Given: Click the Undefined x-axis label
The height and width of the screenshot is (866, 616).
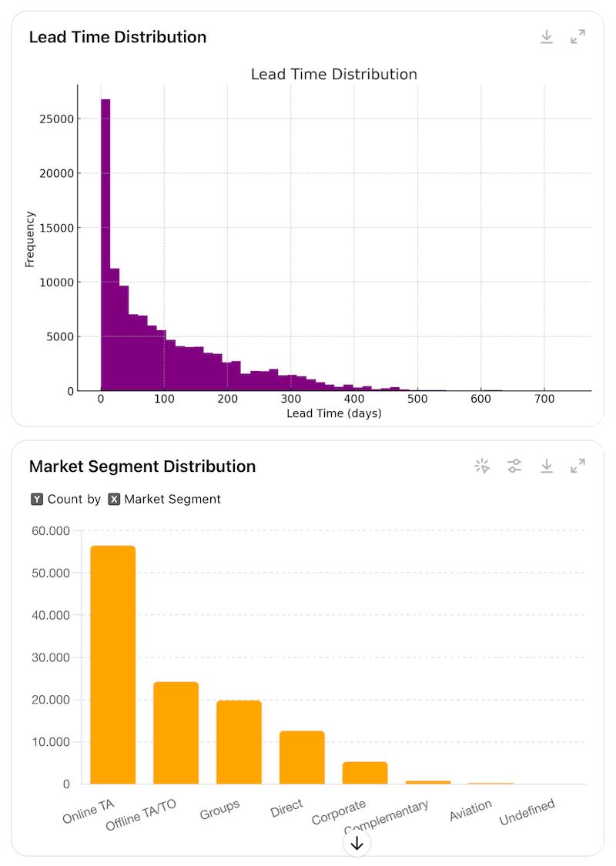Looking at the screenshot, I should 527,812.
